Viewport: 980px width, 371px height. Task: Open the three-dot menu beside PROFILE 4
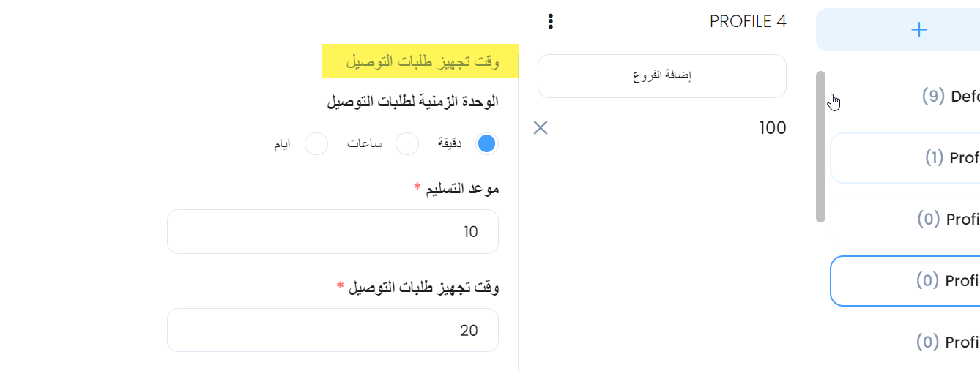click(x=551, y=21)
